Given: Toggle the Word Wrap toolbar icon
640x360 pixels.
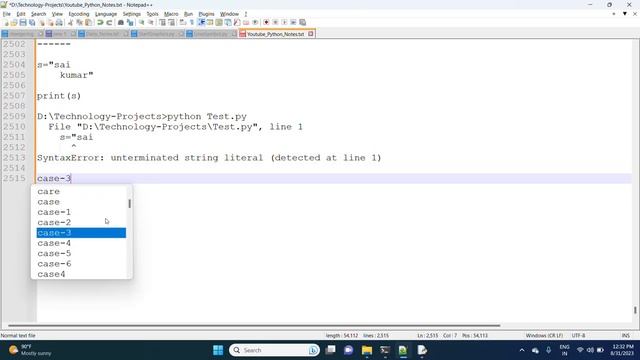Looking at the screenshot, I should coord(182,22).
